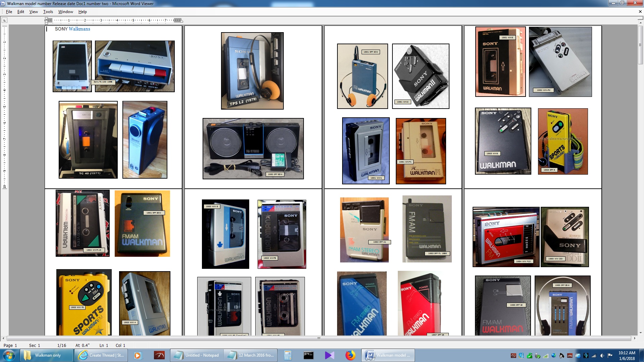The height and width of the screenshot is (362, 644).
Task: Select the 1983 SRF A1 AM stereo photo
Action: click(364, 230)
